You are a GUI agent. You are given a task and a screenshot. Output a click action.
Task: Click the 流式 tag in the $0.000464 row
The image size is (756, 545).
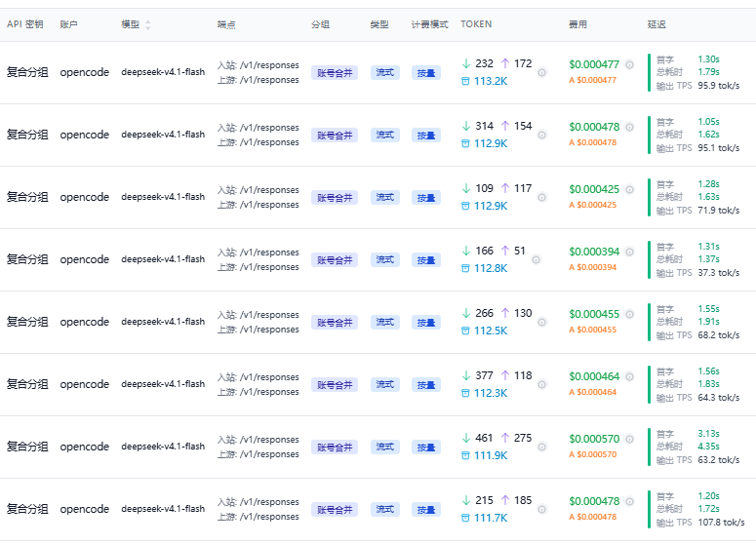point(384,384)
